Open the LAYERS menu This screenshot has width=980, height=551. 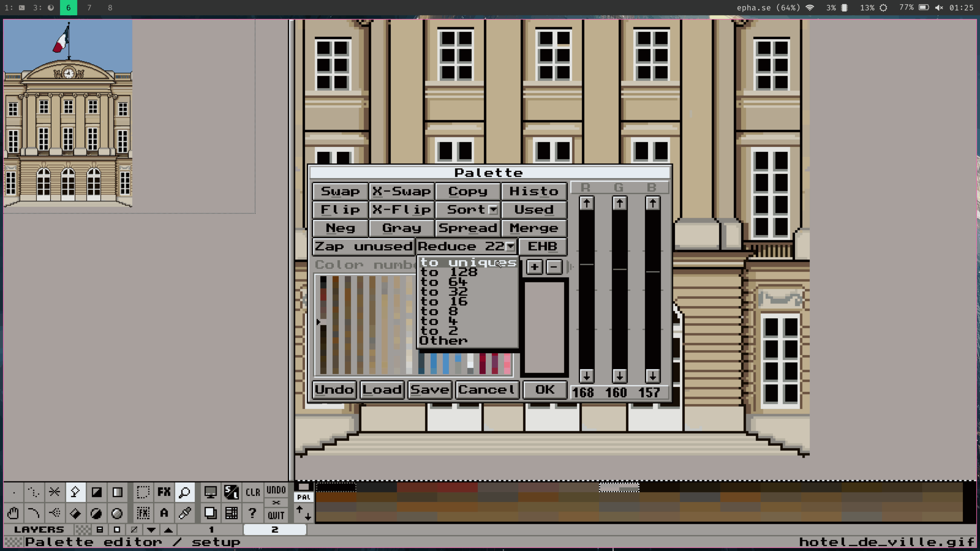click(39, 530)
